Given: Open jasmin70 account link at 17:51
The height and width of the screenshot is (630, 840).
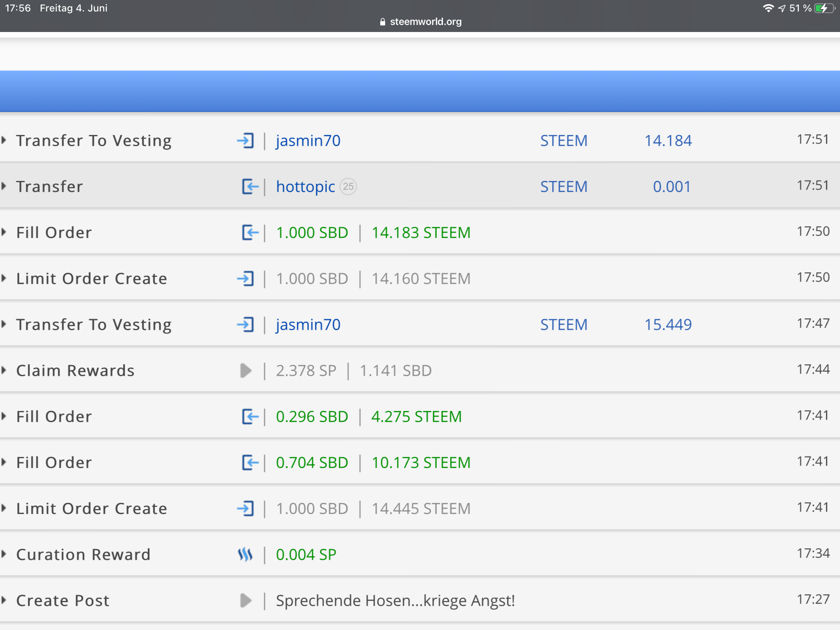Looking at the screenshot, I should [308, 141].
